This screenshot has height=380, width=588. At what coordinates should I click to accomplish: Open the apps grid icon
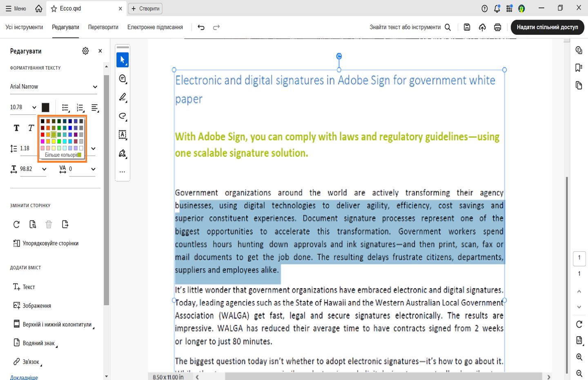point(509,9)
